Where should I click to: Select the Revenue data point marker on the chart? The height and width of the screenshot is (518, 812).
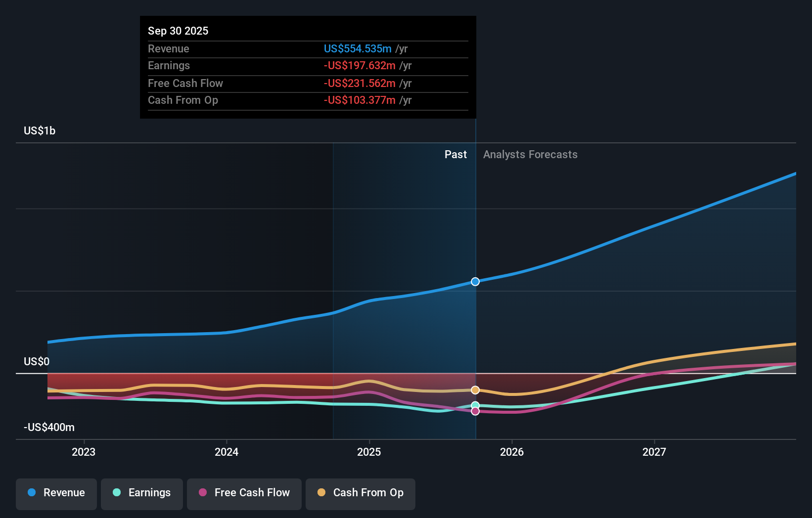coord(475,281)
